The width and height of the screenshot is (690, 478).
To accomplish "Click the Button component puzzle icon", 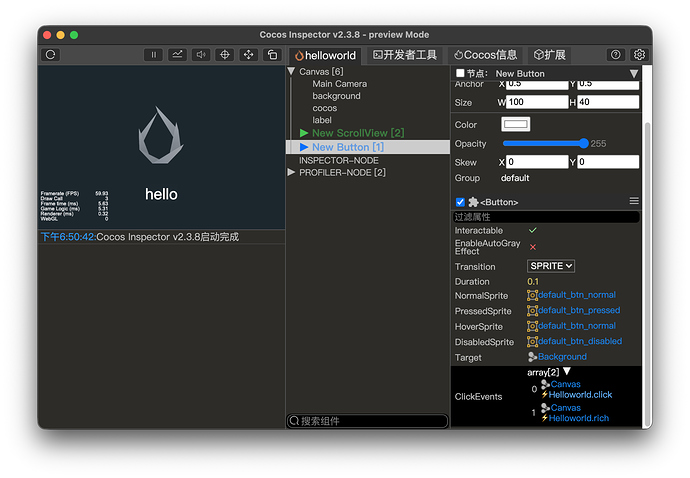I will coord(473,202).
